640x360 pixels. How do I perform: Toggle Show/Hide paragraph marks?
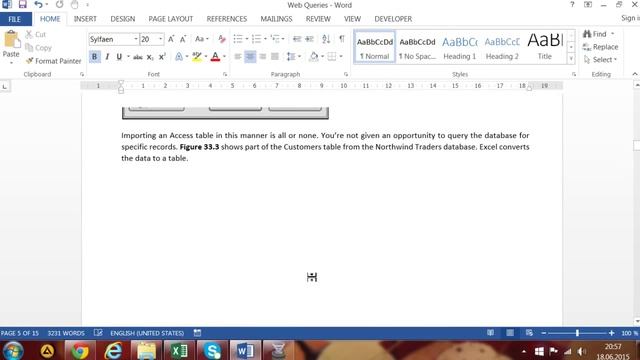(x=342, y=39)
